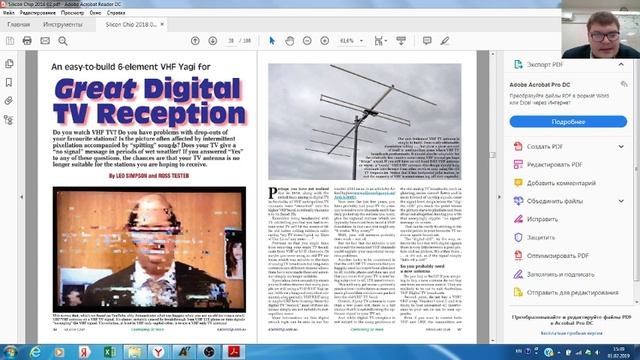Collapse the Экспорт PDF section
The width and height of the screenshot is (640, 360).
coord(621,64)
